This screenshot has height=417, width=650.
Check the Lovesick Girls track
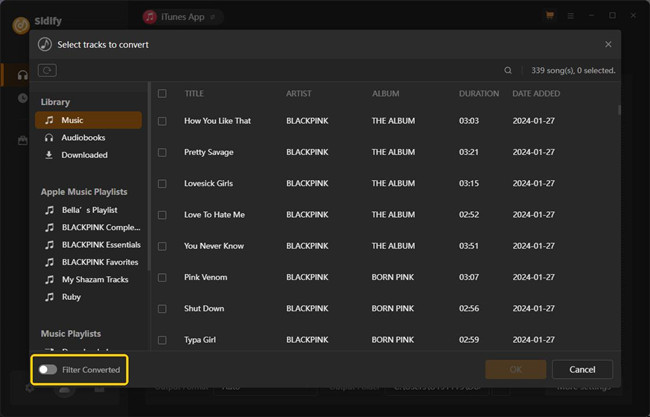coord(162,184)
